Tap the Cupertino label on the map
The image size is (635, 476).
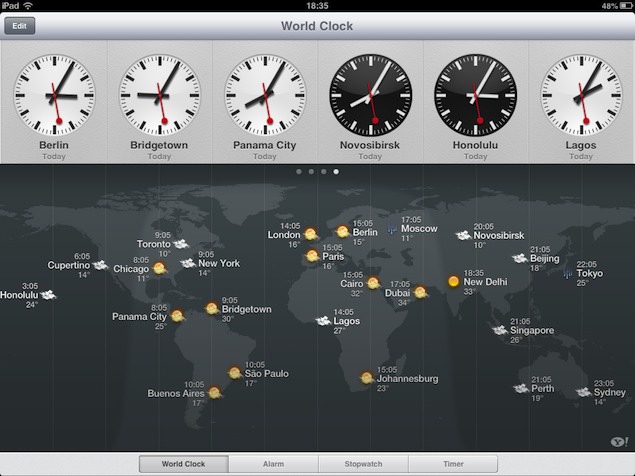coord(68,265)
